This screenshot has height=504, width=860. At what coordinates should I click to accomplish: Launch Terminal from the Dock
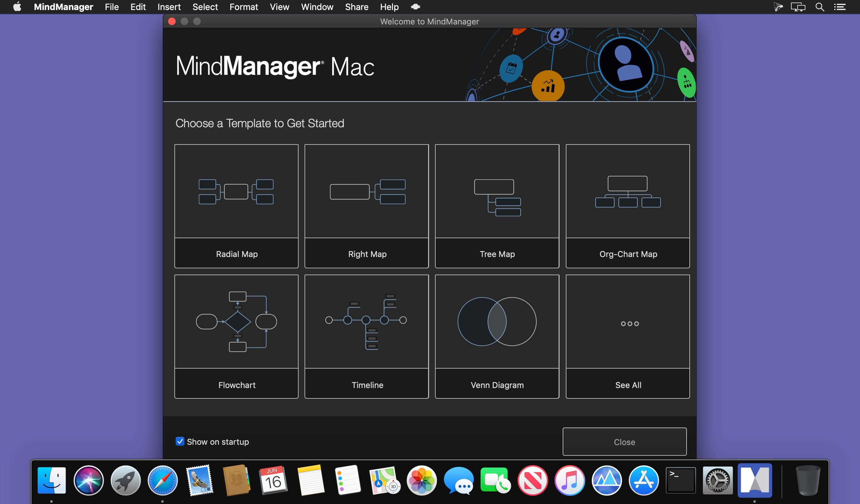click(x=681, y=480)
